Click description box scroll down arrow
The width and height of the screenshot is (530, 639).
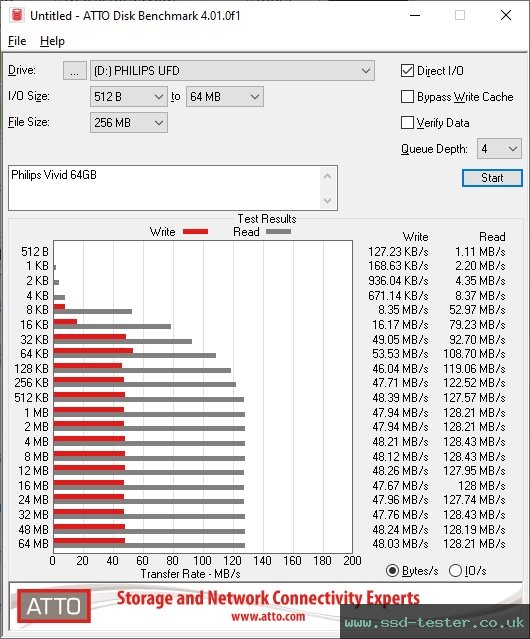[328, 200]
